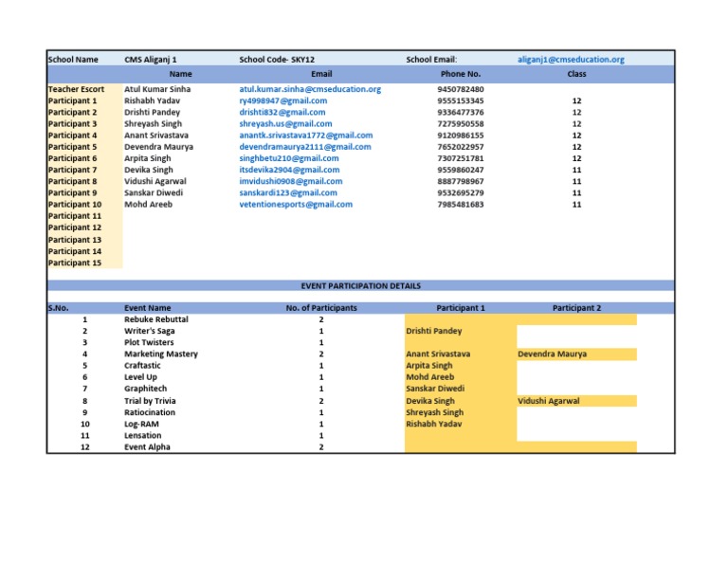Screen dimensions: 728x563
Task: Select the empty Participant 15 row label
Action: tap(76, 263)
